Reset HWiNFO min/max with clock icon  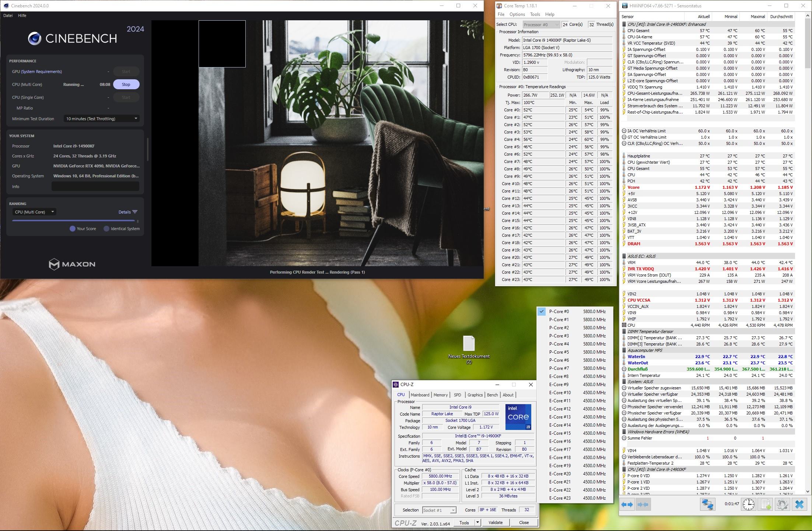(748, 504)
